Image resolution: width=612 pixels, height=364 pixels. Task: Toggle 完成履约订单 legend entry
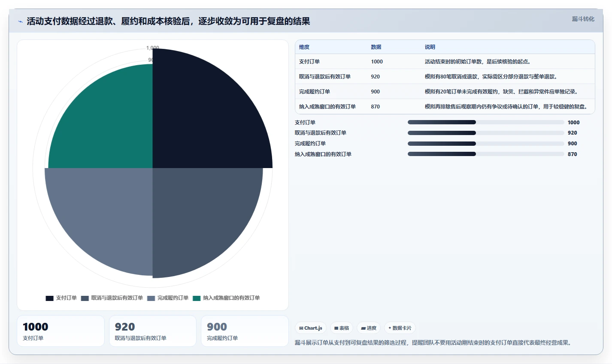coord(168,298)
